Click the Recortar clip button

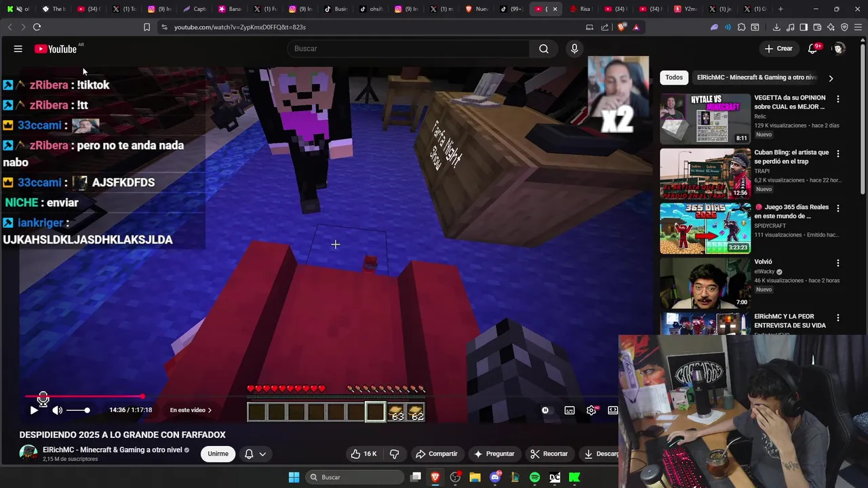tap(549, 454)
